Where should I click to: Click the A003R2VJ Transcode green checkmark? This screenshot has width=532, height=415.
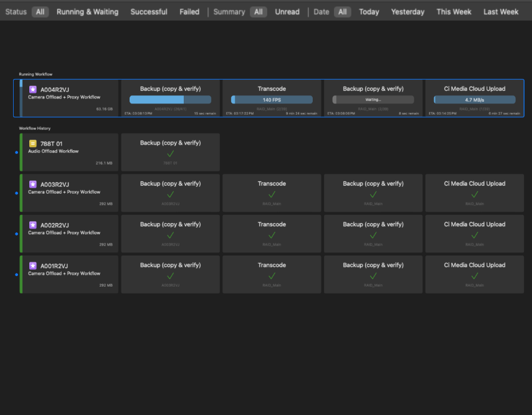point(272,194)
